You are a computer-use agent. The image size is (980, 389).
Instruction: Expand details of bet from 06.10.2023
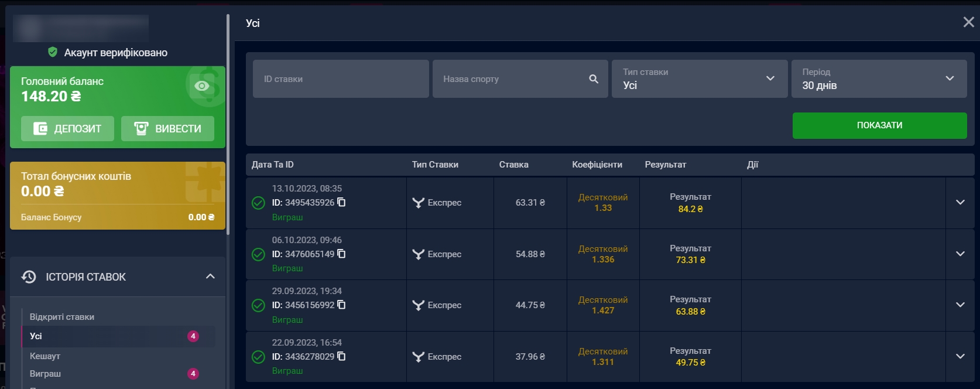pyautogui.click(x=960, y=254)
